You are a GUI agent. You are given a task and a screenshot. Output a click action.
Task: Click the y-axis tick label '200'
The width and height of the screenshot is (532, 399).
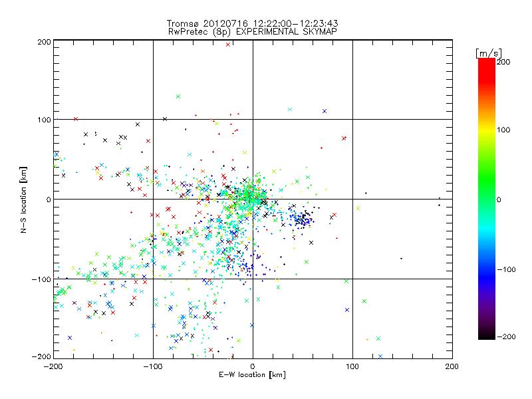(x=44, y=42)
